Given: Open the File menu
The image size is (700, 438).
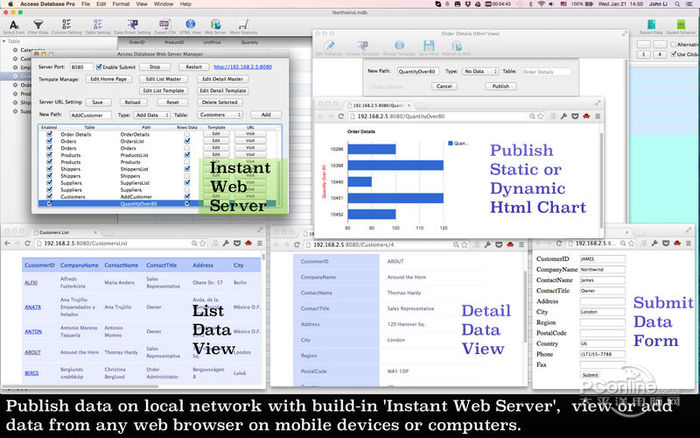Looking at the screenshot, I should (86, 4).
